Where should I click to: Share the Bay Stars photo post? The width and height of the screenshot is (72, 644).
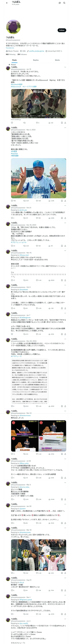(x=65, y=201)
